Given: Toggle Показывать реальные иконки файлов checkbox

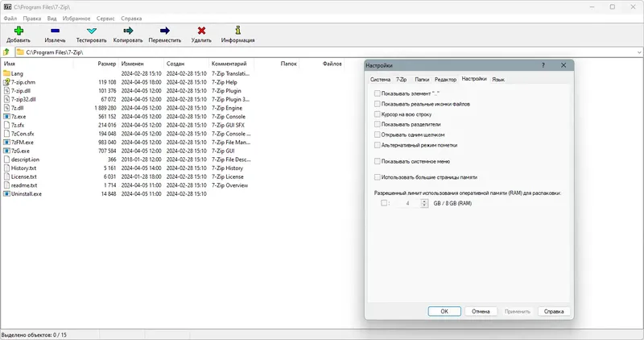Looking at the screenshot, I should click(377, 104).
